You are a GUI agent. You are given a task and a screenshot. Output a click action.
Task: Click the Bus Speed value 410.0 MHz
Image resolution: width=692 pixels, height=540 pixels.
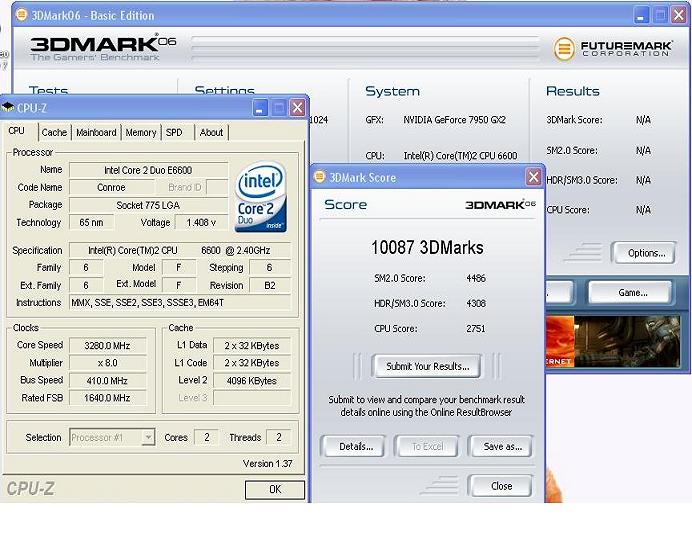click(x=107, y=380)
